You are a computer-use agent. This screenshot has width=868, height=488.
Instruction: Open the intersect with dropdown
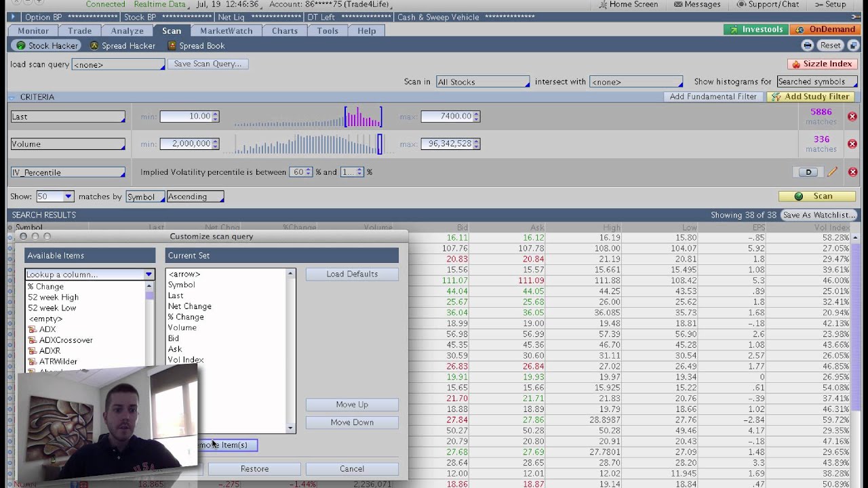click(636, 82)
